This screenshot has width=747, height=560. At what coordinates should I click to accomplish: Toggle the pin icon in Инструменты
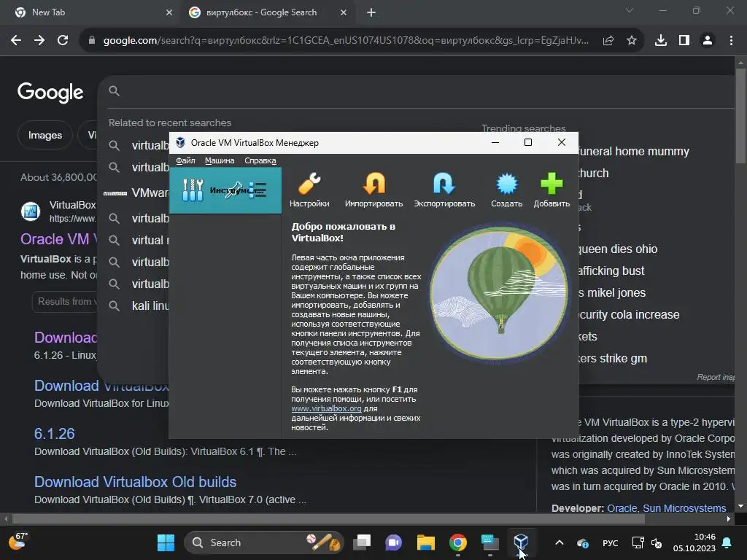[x=233, y=190]
